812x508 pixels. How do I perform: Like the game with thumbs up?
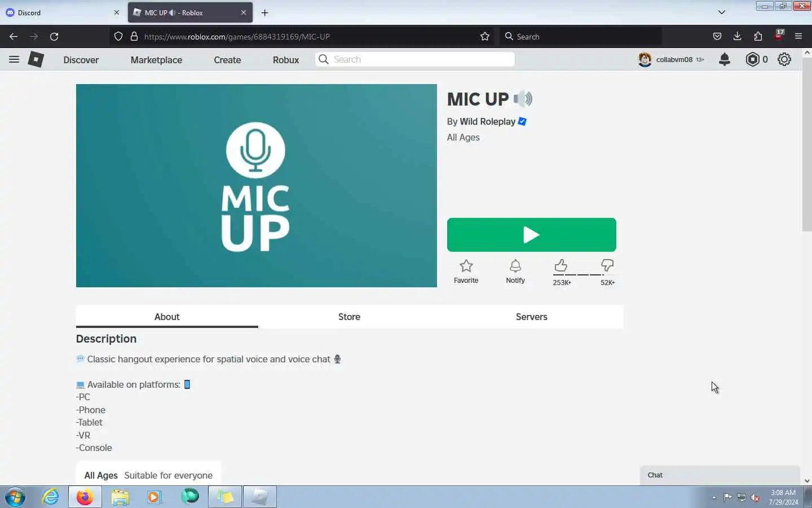561,265
